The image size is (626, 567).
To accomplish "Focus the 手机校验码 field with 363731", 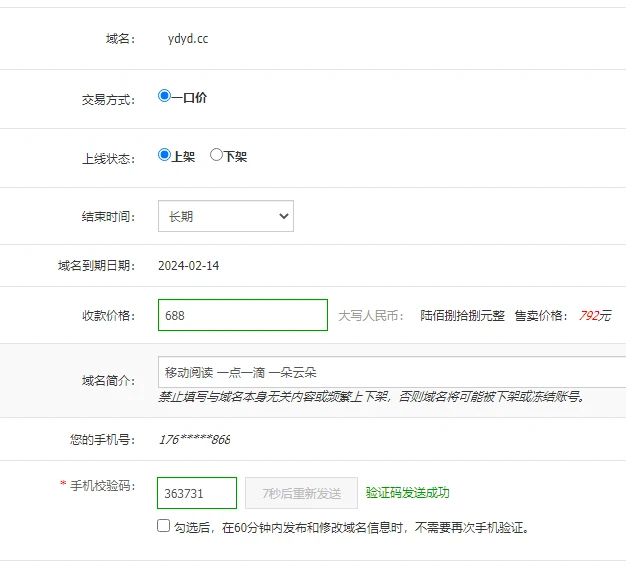I will 197,493.
